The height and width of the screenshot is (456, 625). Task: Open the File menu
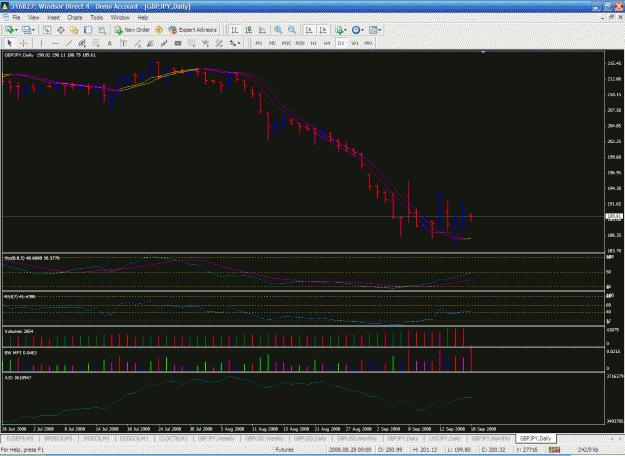point(16,18)
